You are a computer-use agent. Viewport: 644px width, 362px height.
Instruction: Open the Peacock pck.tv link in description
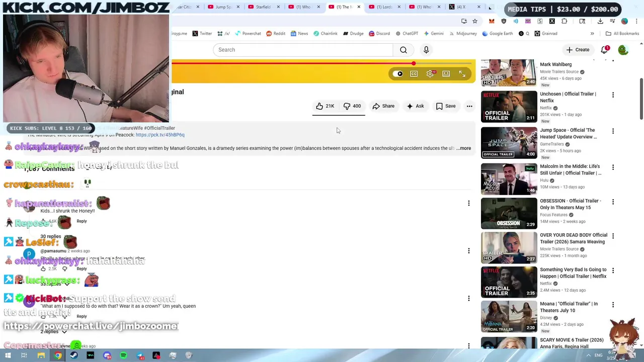point(160,135)
